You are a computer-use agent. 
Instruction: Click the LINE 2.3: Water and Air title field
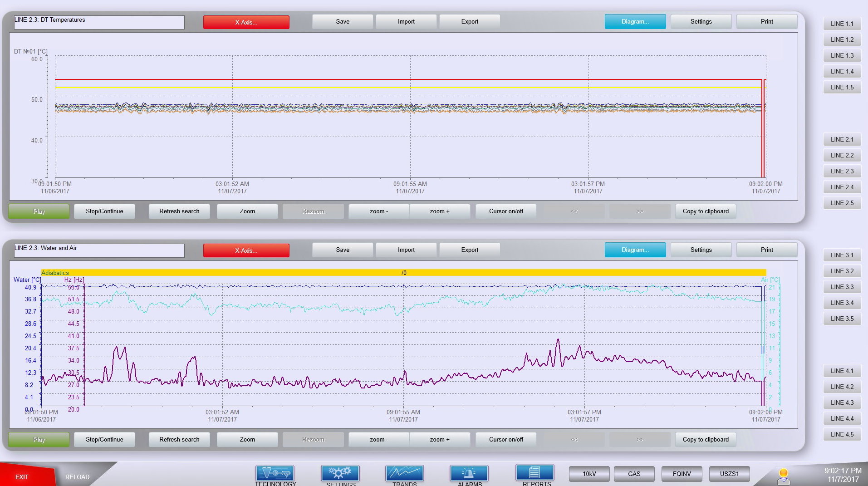pyautogui.click(x=99, y=250)
